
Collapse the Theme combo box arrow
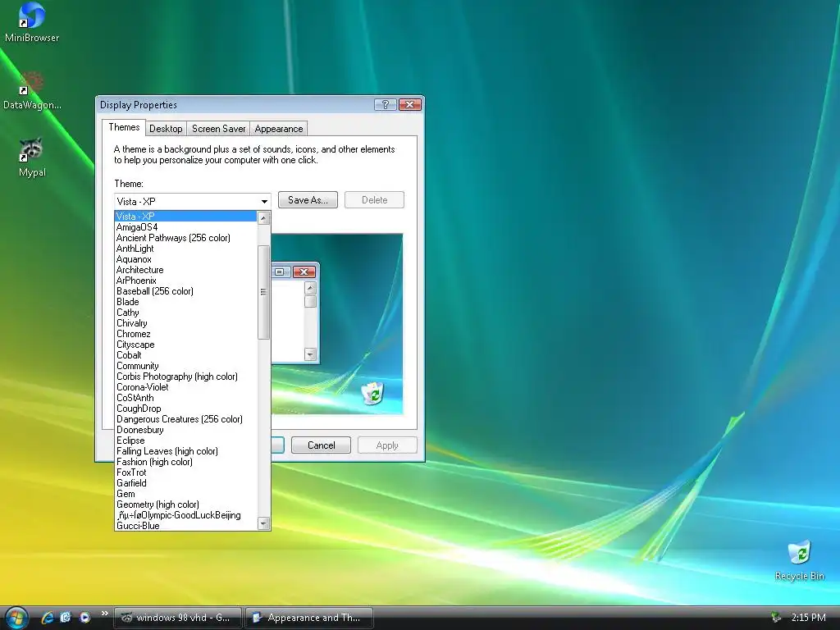[264, 202]
